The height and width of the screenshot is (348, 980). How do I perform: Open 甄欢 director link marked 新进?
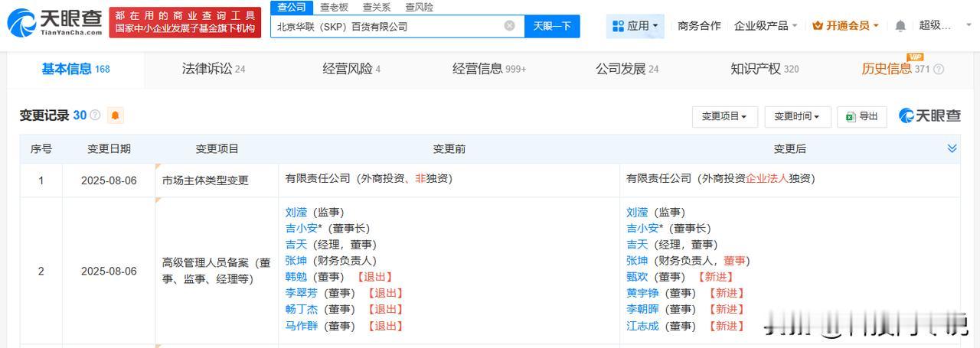coord(637,277)
